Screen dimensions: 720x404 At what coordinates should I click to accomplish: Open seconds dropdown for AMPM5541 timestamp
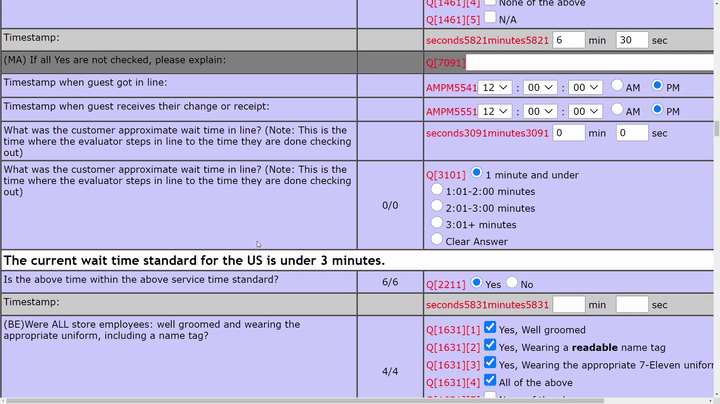[585, 87]
